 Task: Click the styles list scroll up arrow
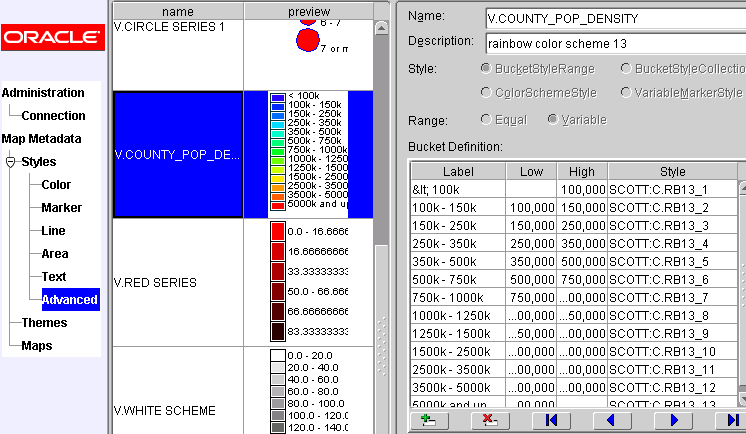[x=381, y=28]
